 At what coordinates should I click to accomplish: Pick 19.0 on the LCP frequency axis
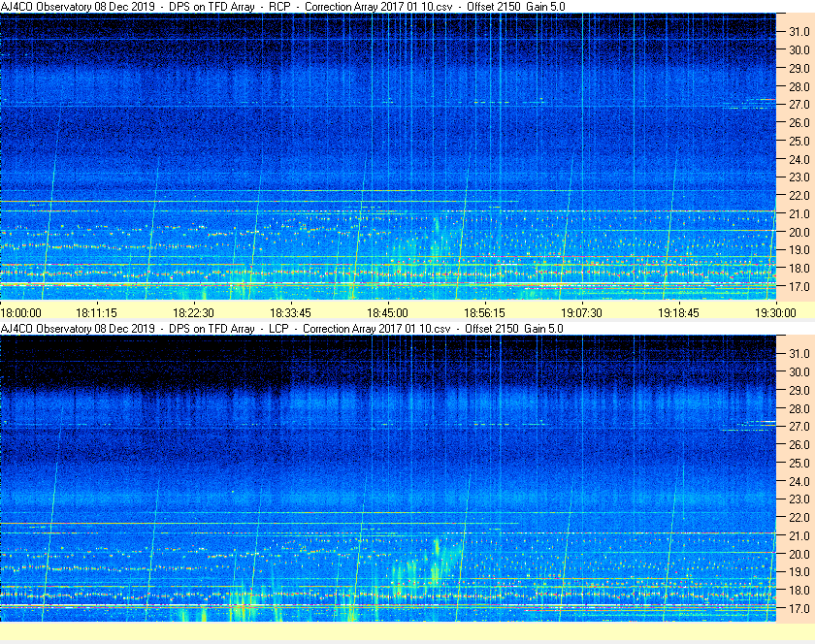pyautogui.click(x=799, y=572)
